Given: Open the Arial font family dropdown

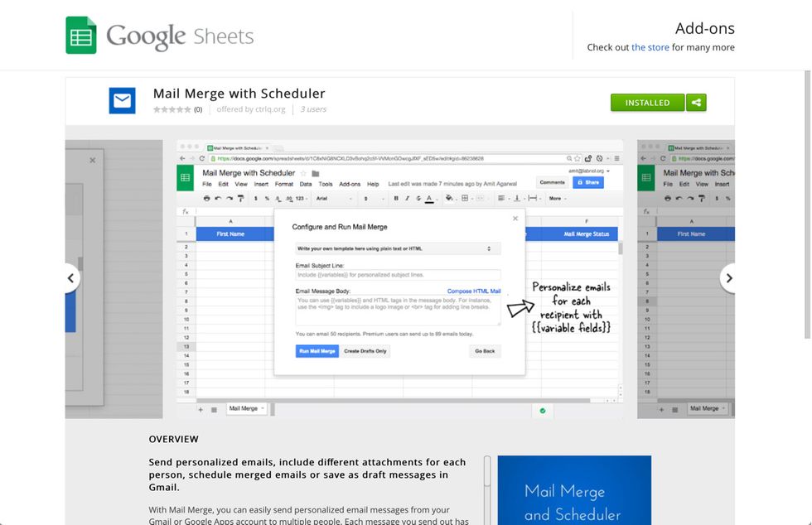Looking at the screenshot, I should point(323,199).
